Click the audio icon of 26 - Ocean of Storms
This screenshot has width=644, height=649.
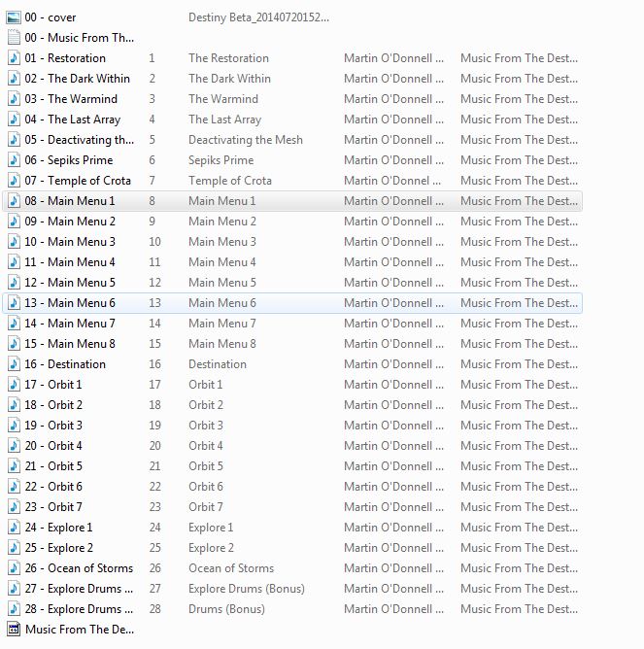coord(14,568)
